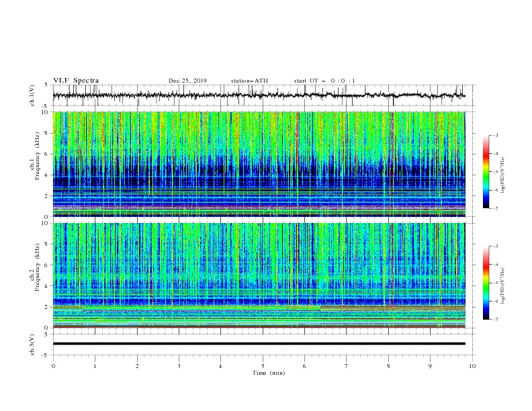This screenshot has width=532, height=411.
Task: Click time axis tick label "7"
Action: point(347,366)
